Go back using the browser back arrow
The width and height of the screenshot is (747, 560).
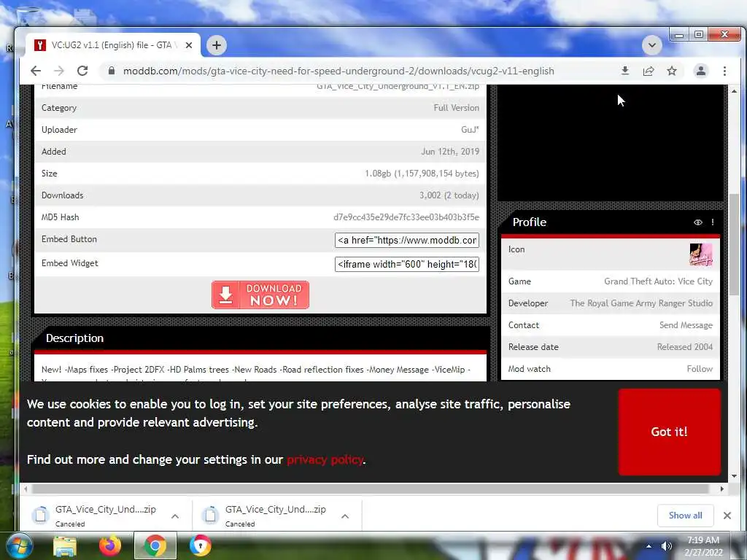(36, 71)
